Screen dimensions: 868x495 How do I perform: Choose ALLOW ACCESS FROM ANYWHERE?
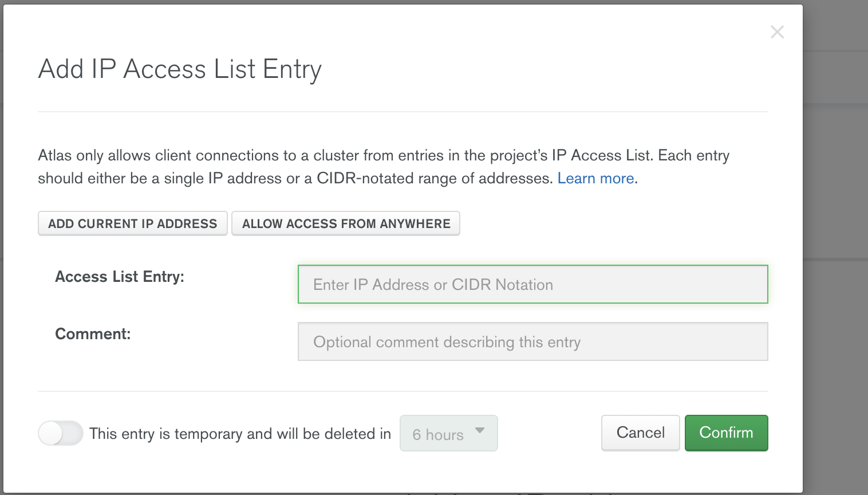(x=346, y=223)
